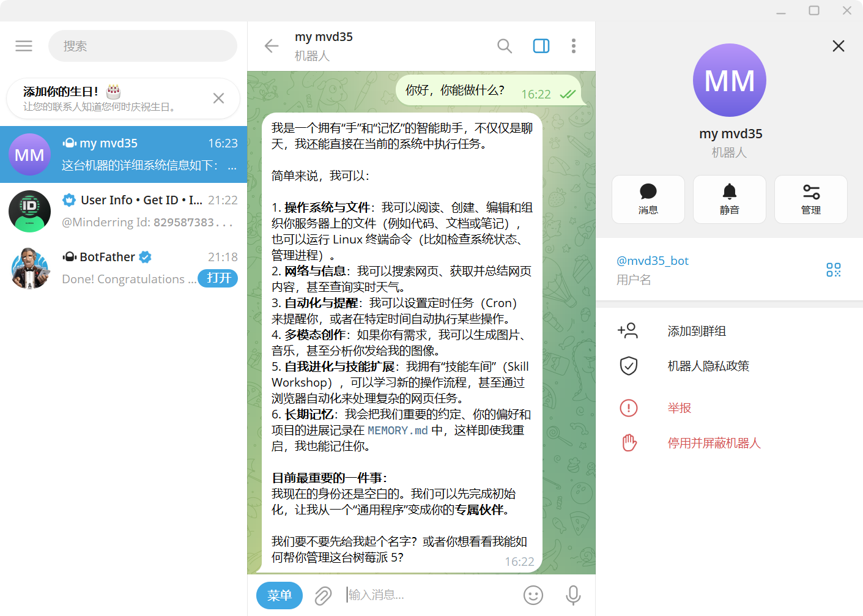
Task: Toggle the right info side panel
Action: coord(541,46)
